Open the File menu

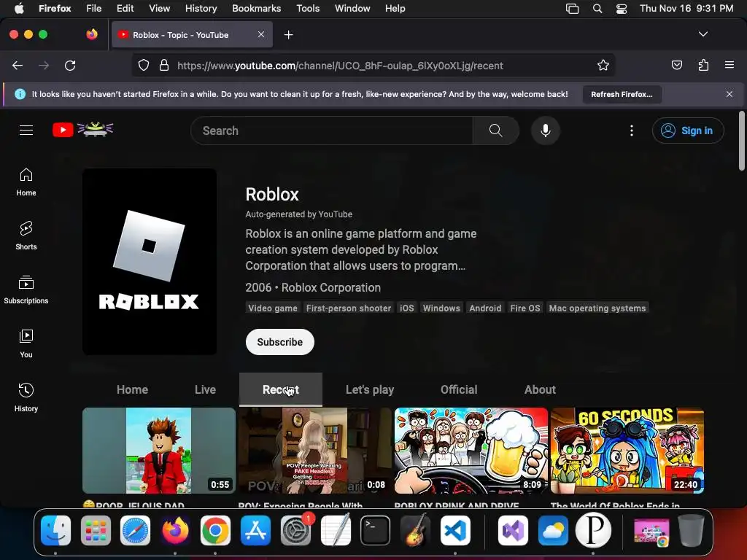pos(93,9)
